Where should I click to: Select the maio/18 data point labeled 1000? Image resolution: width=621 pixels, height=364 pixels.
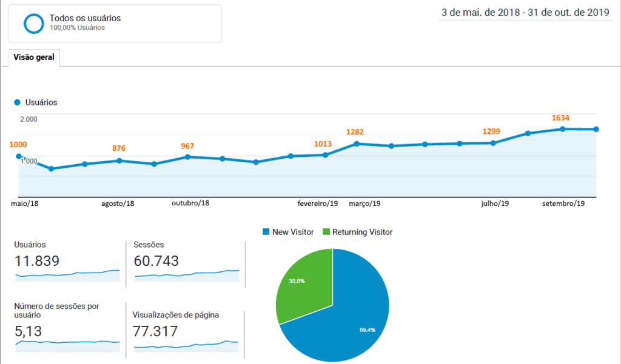coord(19,156)
